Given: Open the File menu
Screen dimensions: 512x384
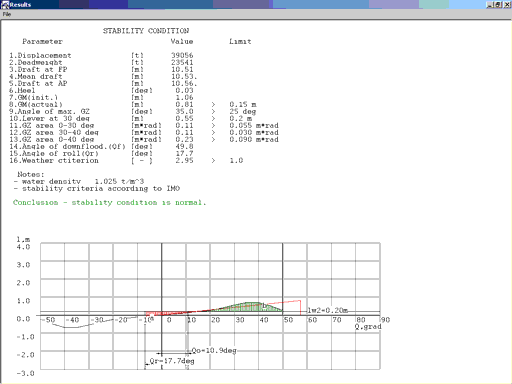Looking at the screenshot, I should pos(7,14).
